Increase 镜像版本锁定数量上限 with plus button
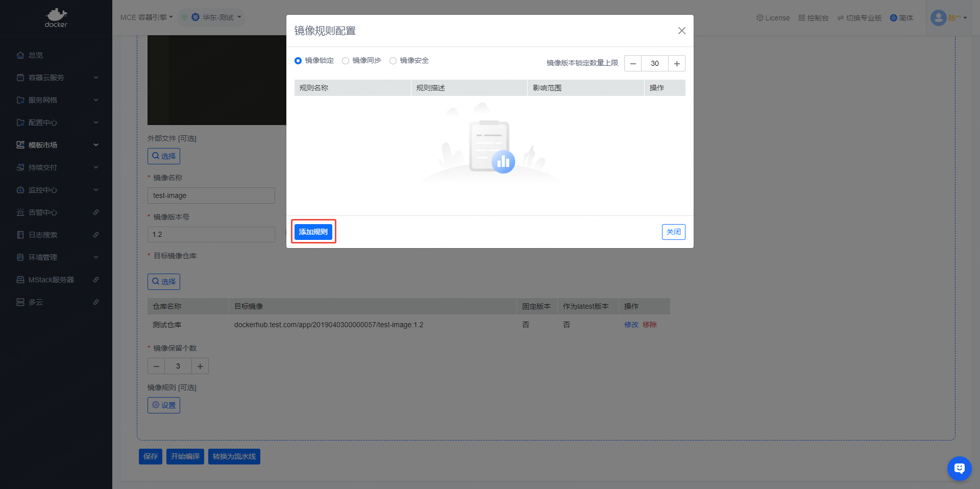 tap(677, 63)
